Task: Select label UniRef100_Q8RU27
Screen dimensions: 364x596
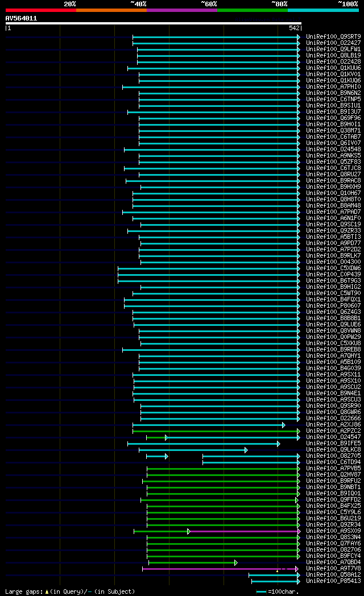Action: [x=333, y=175]
